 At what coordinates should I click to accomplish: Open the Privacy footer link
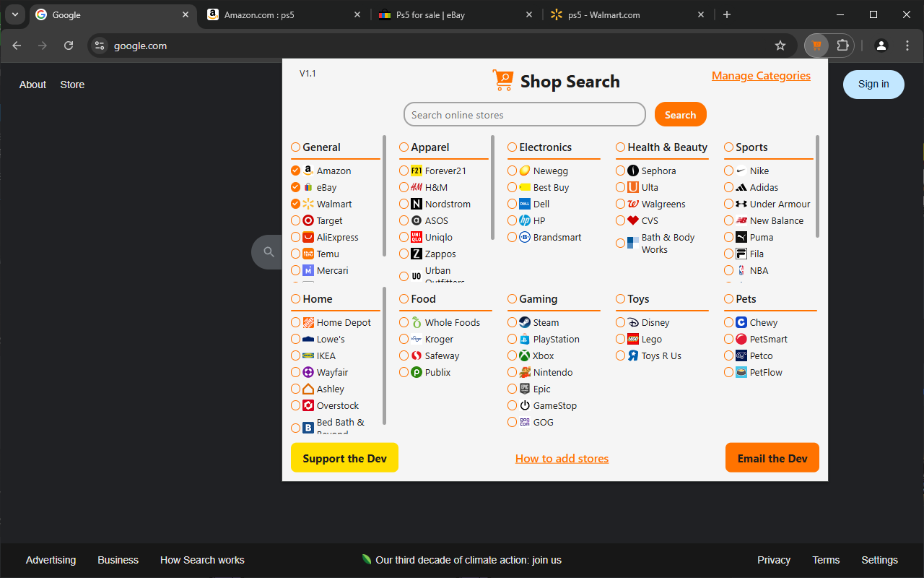tap(774, 560)
